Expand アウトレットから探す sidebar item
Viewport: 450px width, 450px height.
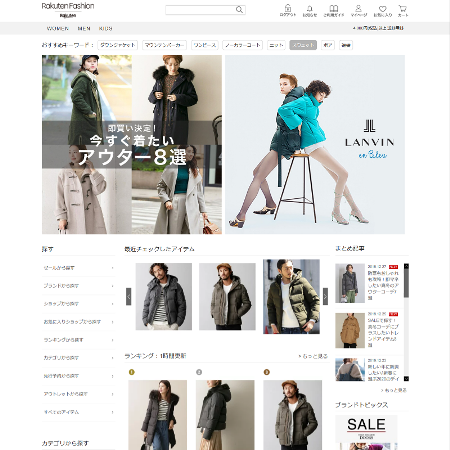click(79, 394)
